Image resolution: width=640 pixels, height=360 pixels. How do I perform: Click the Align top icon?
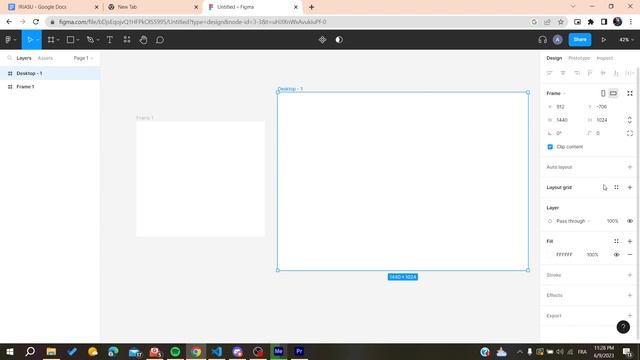tap(590, 73)
